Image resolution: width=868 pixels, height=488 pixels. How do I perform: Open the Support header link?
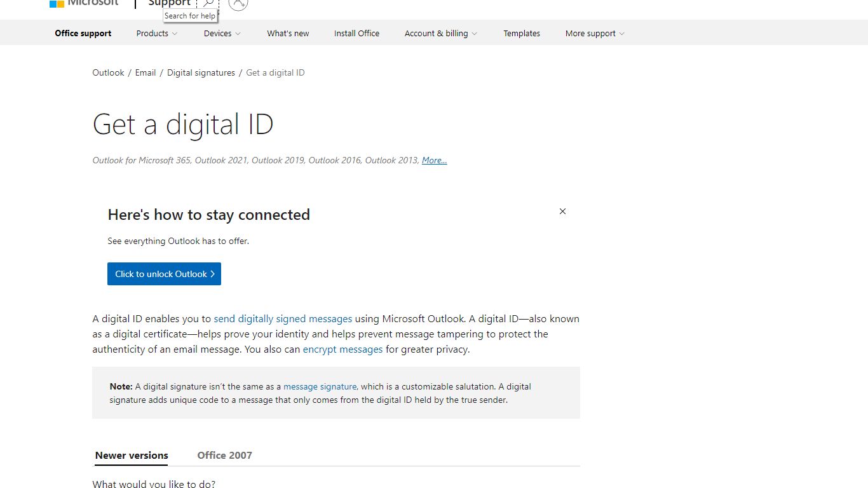[170, 3]
